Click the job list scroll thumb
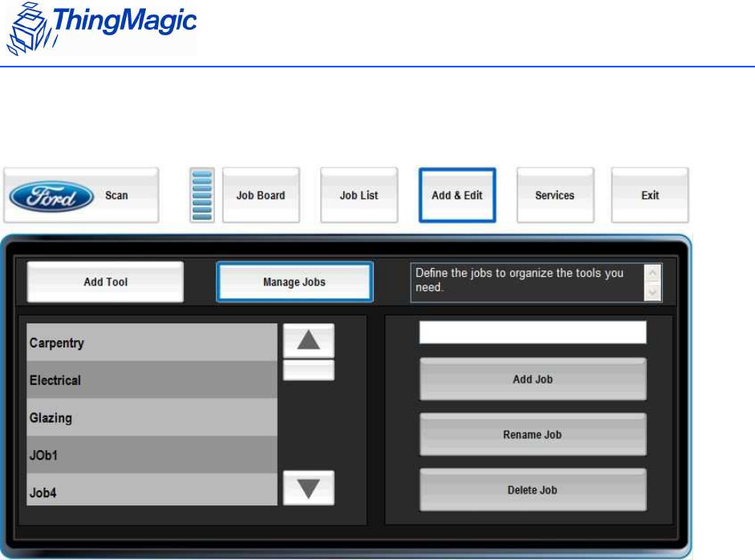 coord(309,371)
